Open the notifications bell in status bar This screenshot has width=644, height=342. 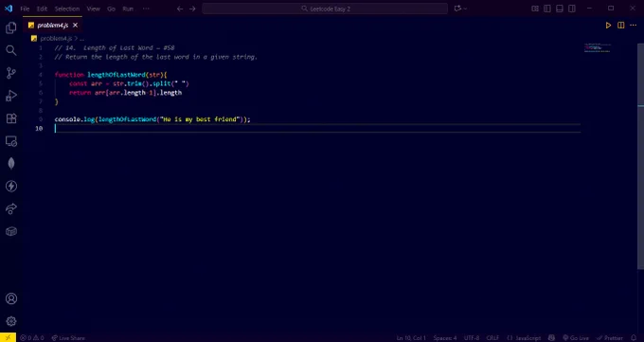633,338
